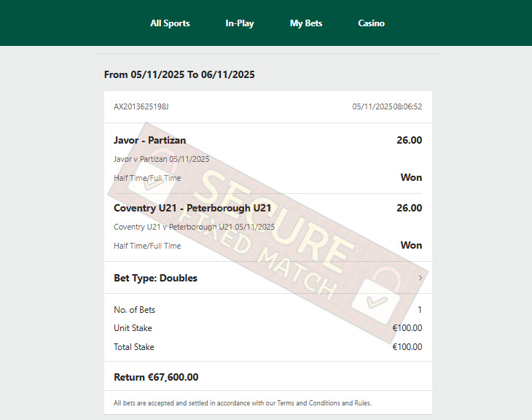Open Coventry U21 - Peterborough U21 selection
The height and width of the screenshot is (420, 532).
pyautogui.click(x=192, y=208)
